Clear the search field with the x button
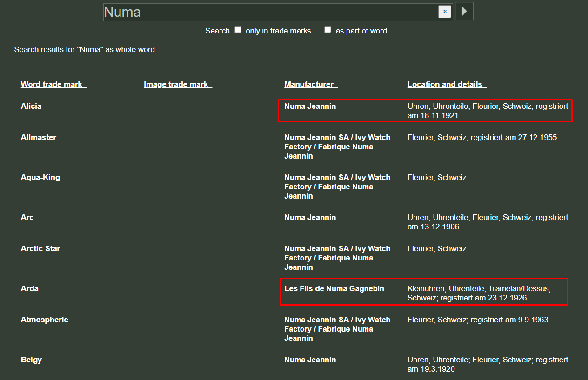This screenshot has height=380, width=588. pos(445,12)
